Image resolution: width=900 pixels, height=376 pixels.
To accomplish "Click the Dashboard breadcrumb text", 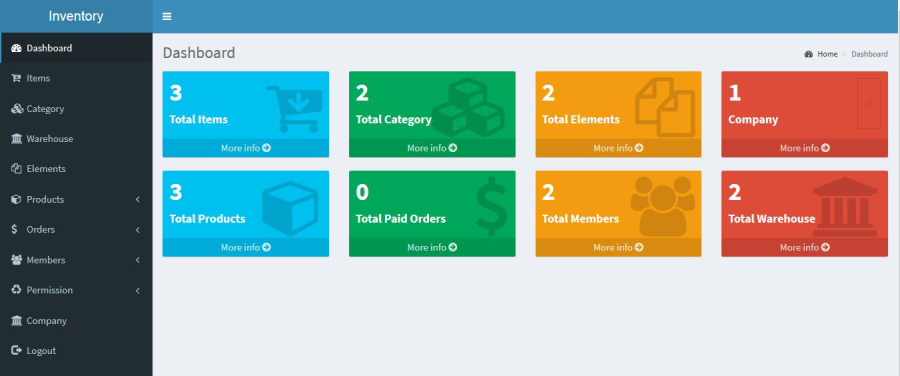I will tap(869, 54).
